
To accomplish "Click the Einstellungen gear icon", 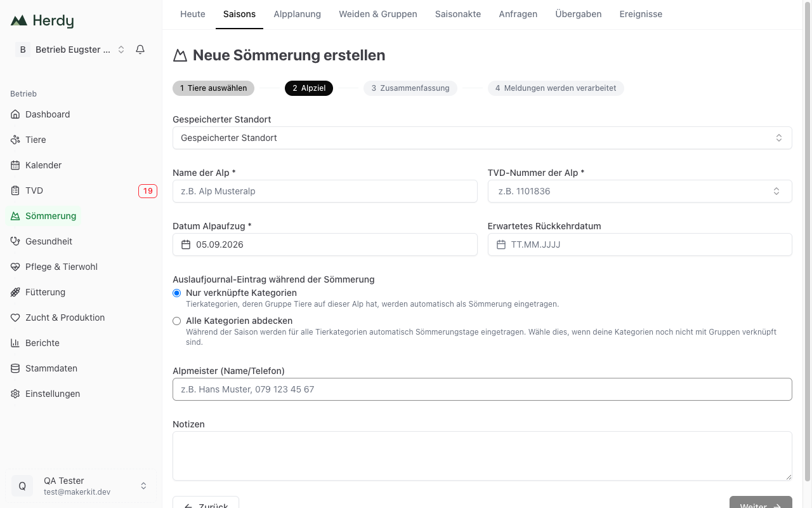I will point(15,394).
